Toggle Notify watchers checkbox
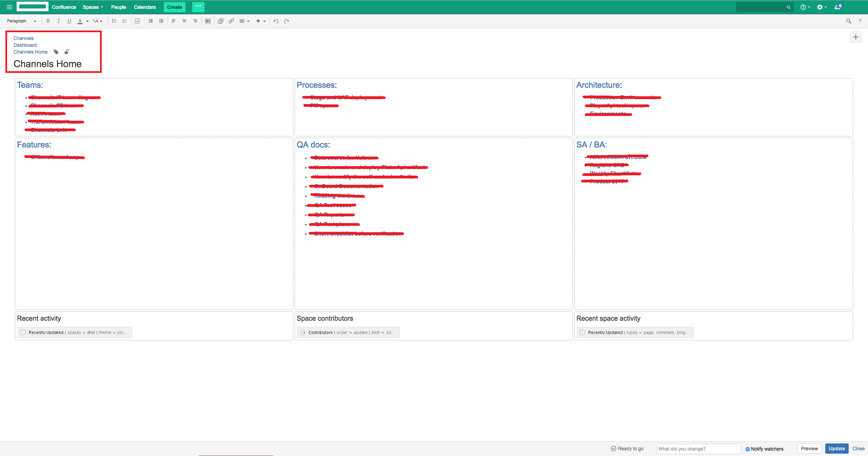 pos(748,449)
